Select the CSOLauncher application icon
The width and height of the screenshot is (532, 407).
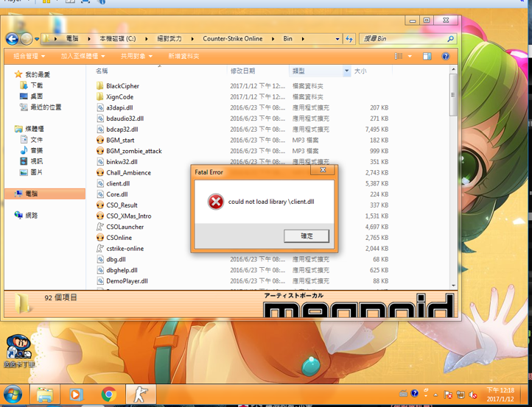click(100, 227)
